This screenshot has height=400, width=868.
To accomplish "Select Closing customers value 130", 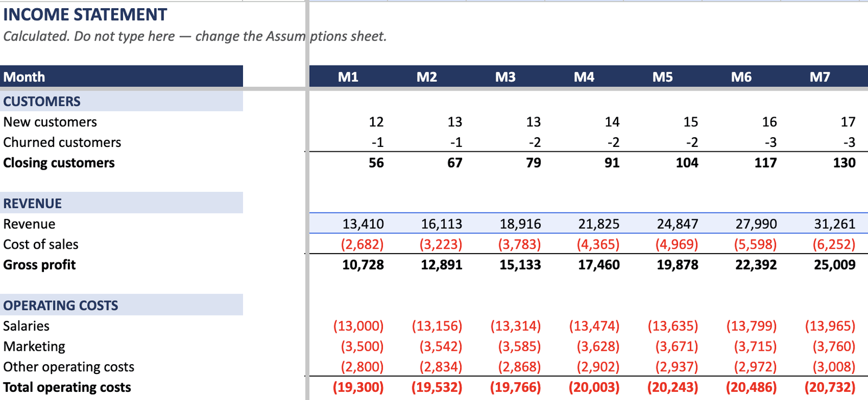I will pos(844,163).
